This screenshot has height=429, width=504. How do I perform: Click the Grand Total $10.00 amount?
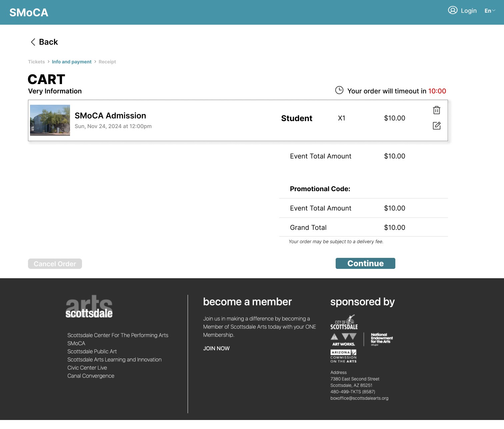point(395,228)
